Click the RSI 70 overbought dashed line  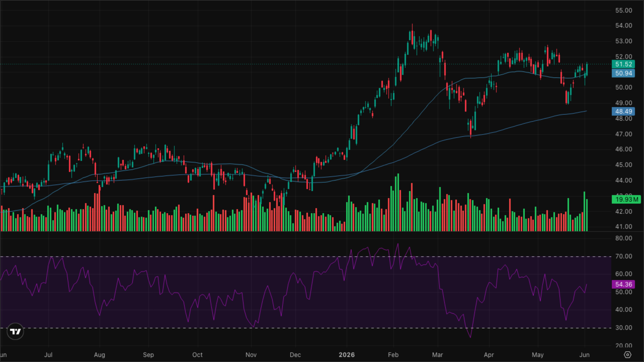click(x=306, y=257)
